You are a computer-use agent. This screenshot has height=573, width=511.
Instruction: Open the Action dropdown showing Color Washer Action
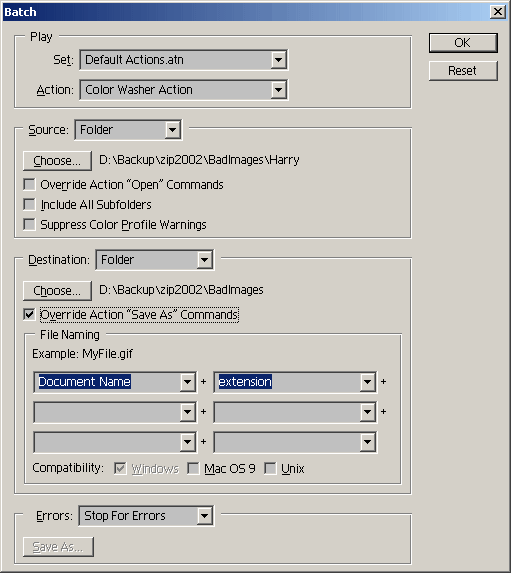[183, 90]
